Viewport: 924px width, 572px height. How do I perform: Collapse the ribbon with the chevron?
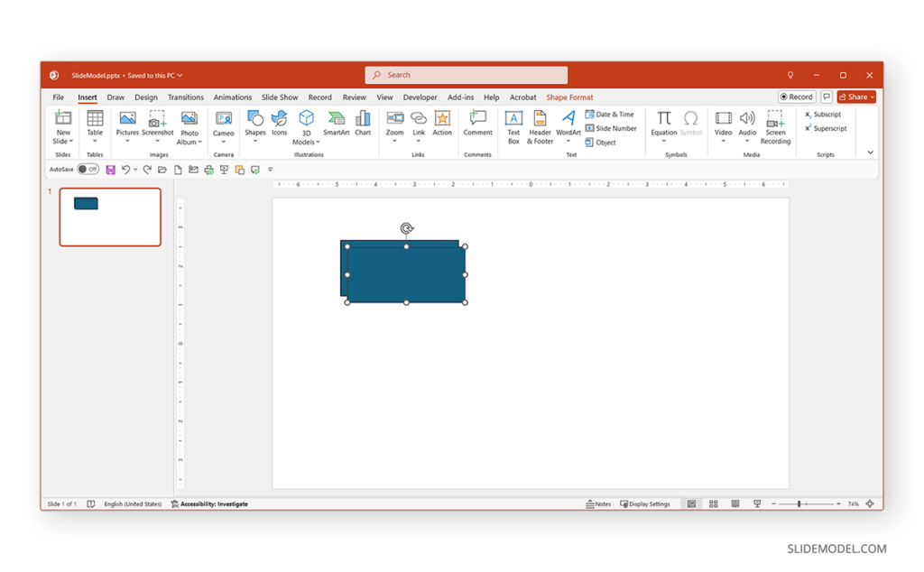[870, 152]
